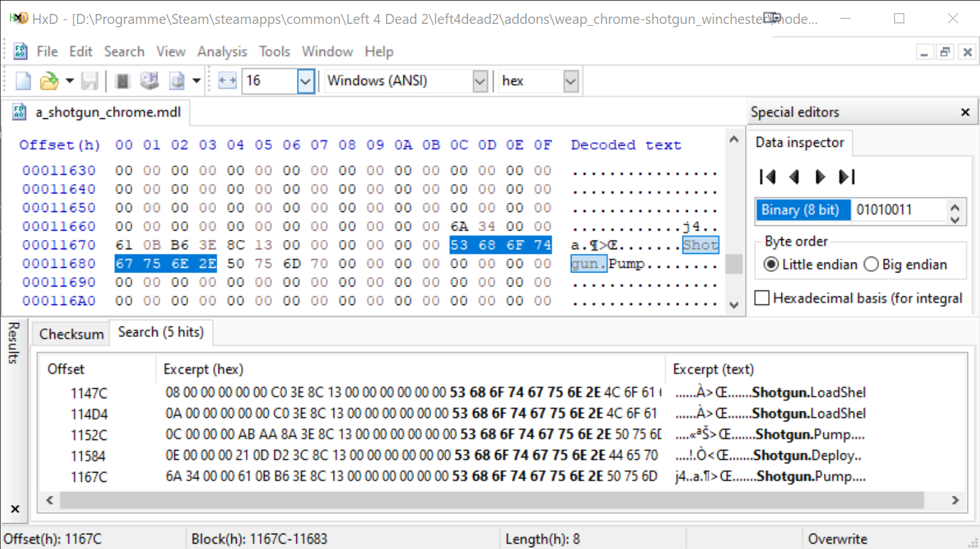Click the Open main memory chip icon
This screenshot has height=549, width=980.
coord(122,81)
